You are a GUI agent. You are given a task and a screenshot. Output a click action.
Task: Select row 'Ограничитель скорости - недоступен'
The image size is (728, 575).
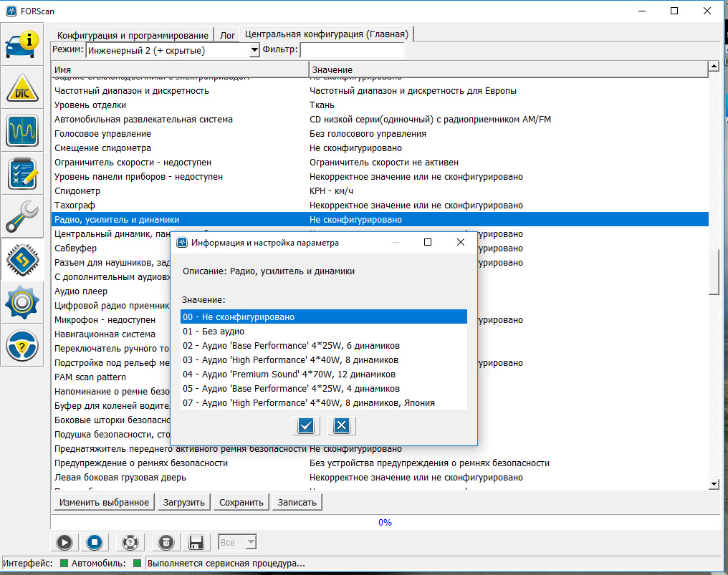click(380, 163)
